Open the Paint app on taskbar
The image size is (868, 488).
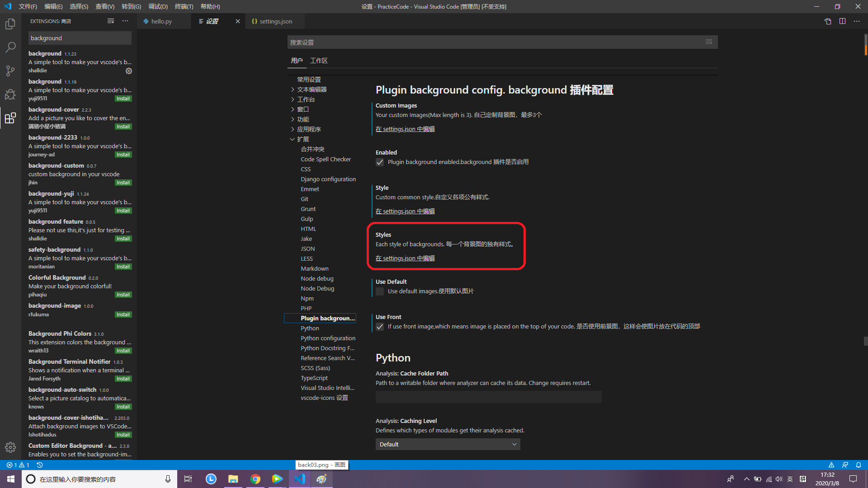(321, 479)
